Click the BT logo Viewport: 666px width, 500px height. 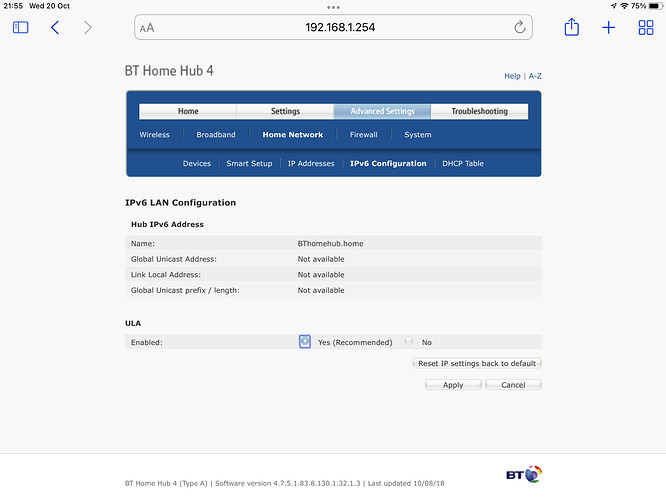click(524, 474)
